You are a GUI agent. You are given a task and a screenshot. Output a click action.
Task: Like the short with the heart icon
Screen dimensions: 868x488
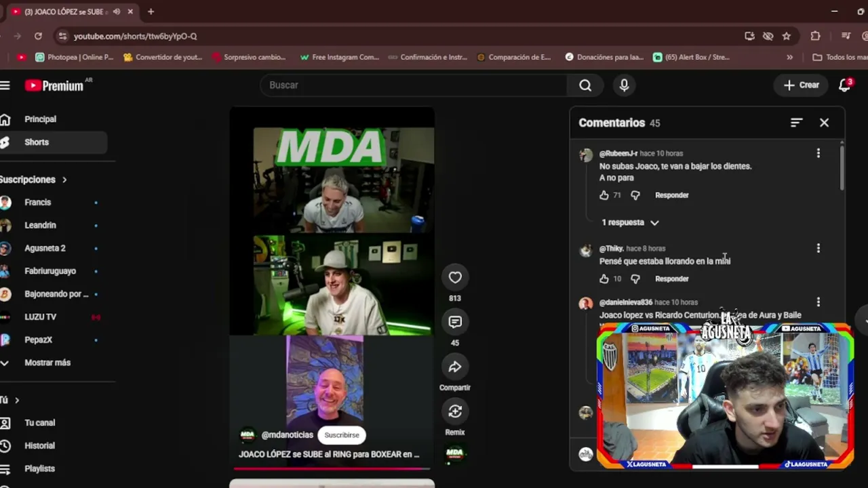[x=455, y=277]
